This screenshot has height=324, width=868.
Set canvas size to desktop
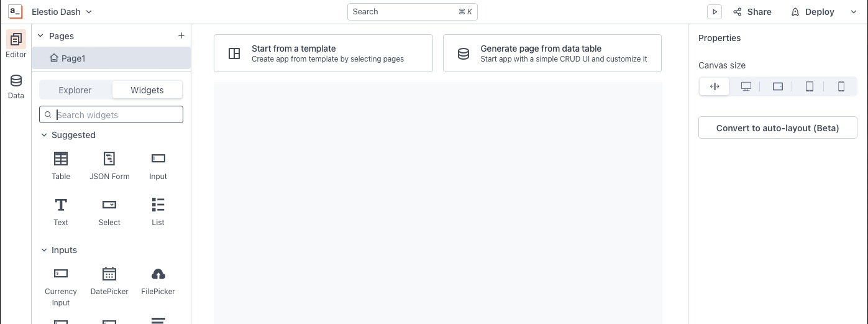coord(746,87)
